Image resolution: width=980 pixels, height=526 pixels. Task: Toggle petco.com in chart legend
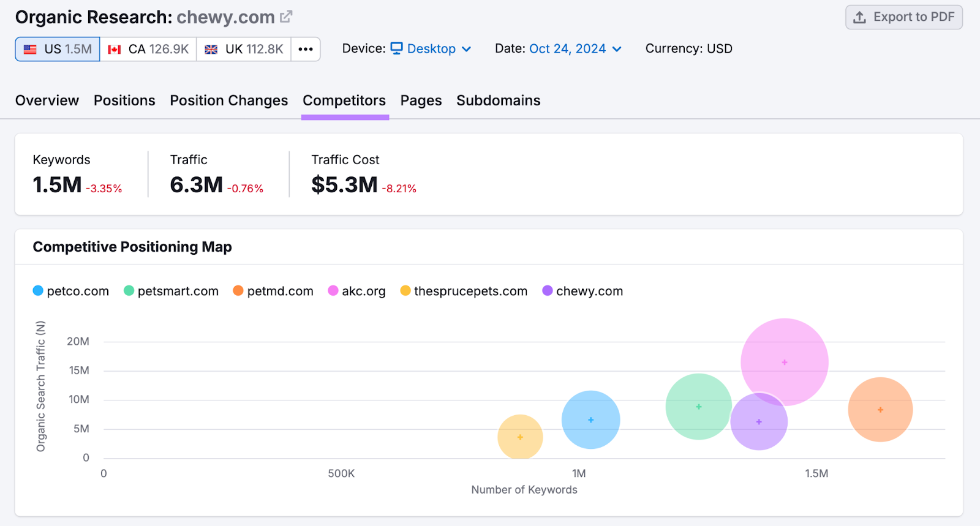(x=71, y=291)
